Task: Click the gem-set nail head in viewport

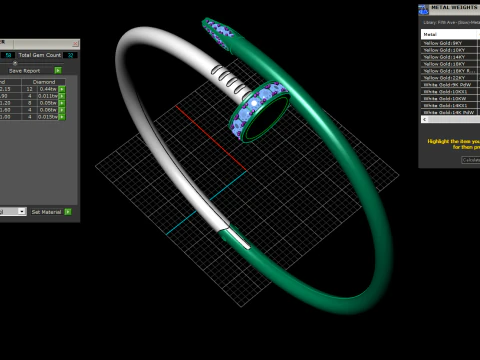Action: coord(258,112)
